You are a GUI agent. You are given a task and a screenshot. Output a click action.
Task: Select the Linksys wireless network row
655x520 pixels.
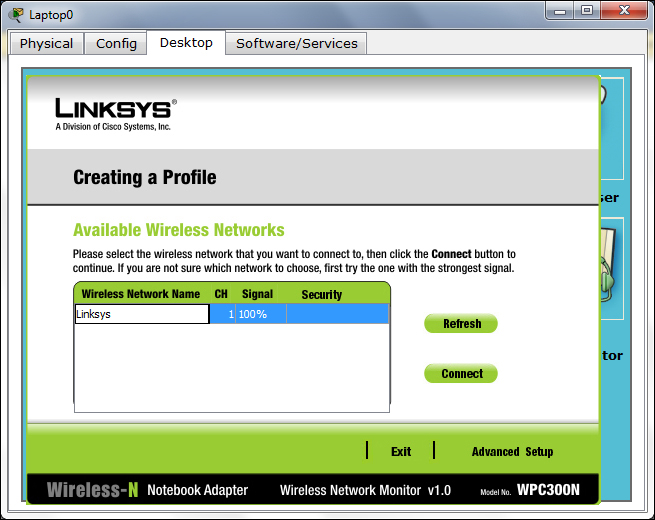pos(232,314)
